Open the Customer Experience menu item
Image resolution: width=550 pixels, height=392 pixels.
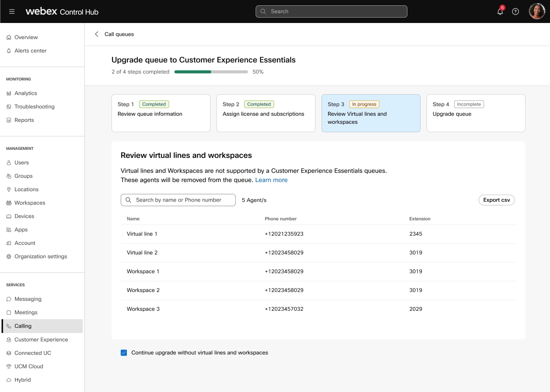42,340
